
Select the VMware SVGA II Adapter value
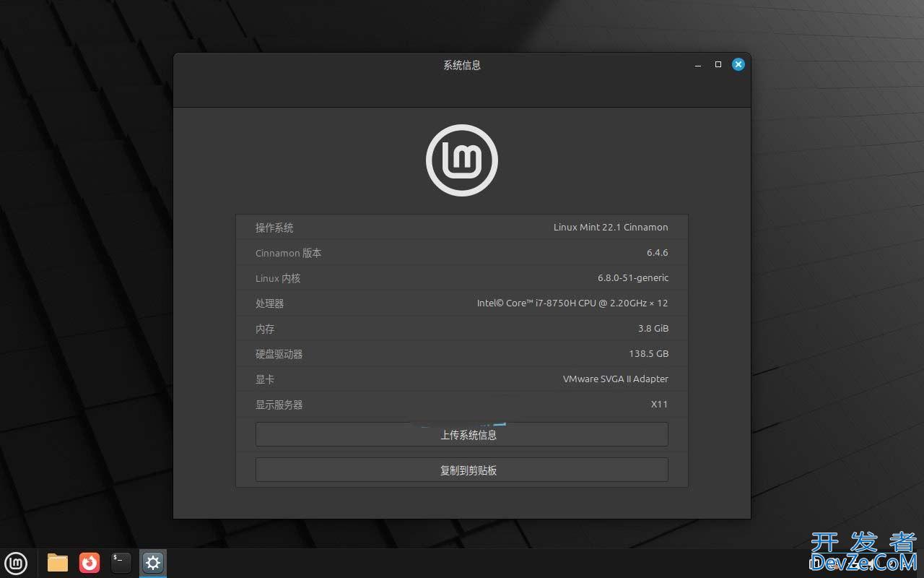coord(616,379)
